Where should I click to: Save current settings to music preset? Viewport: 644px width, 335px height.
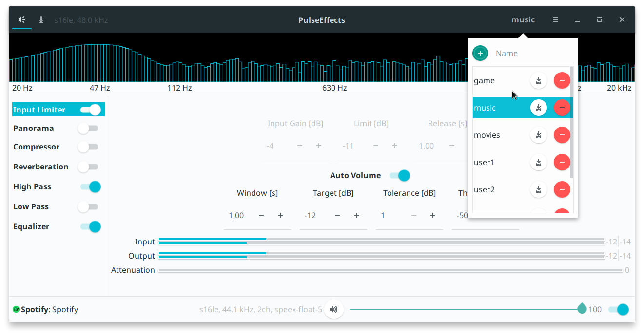click(x=539, y=108)
